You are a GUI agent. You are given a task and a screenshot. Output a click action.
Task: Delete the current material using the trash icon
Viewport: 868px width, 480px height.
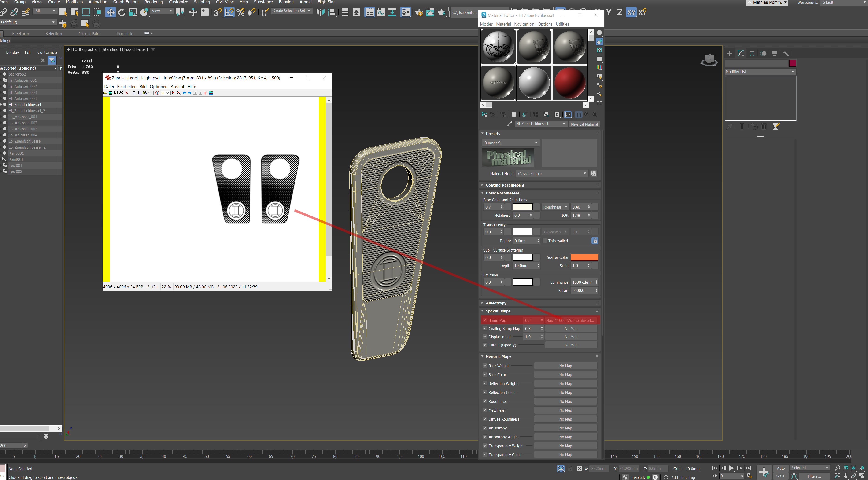514,114
